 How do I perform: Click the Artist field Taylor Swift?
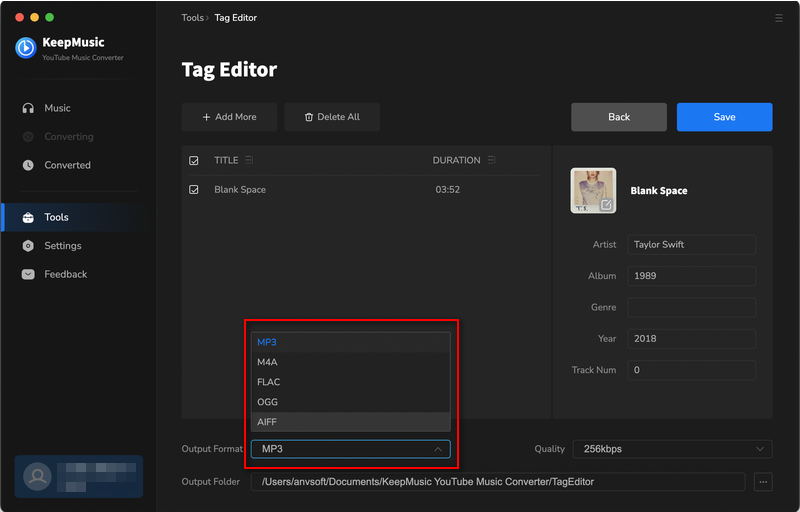point(691,244)
